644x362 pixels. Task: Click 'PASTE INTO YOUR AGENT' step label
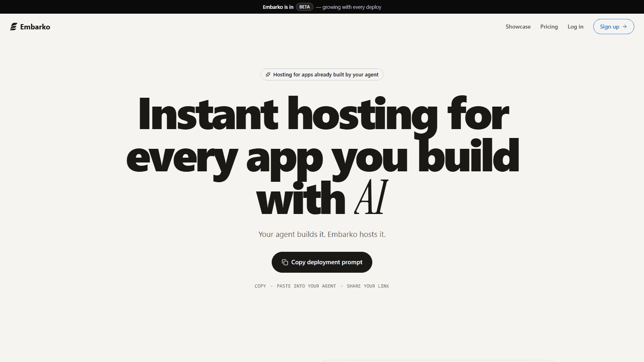click(306, 286)
